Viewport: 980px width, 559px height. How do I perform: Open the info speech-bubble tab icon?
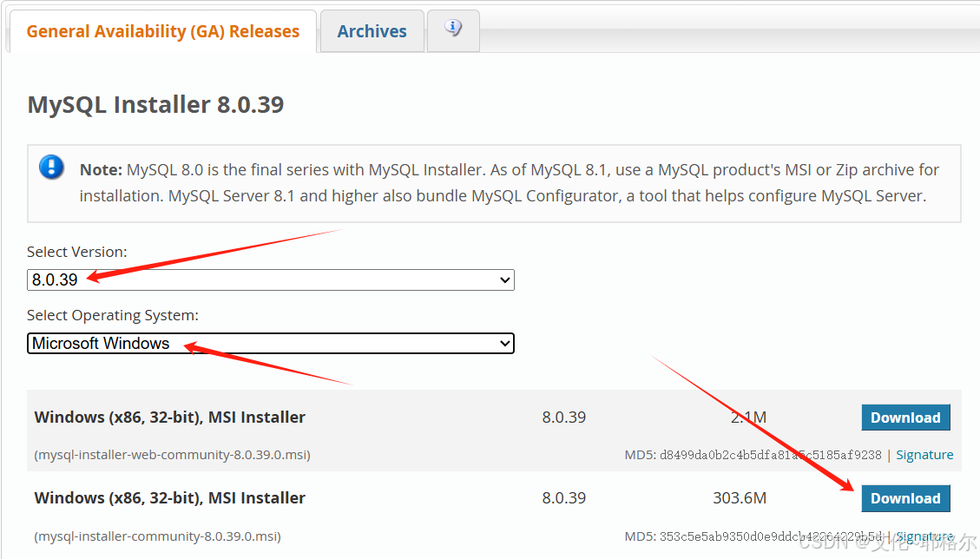coord(453,28)
